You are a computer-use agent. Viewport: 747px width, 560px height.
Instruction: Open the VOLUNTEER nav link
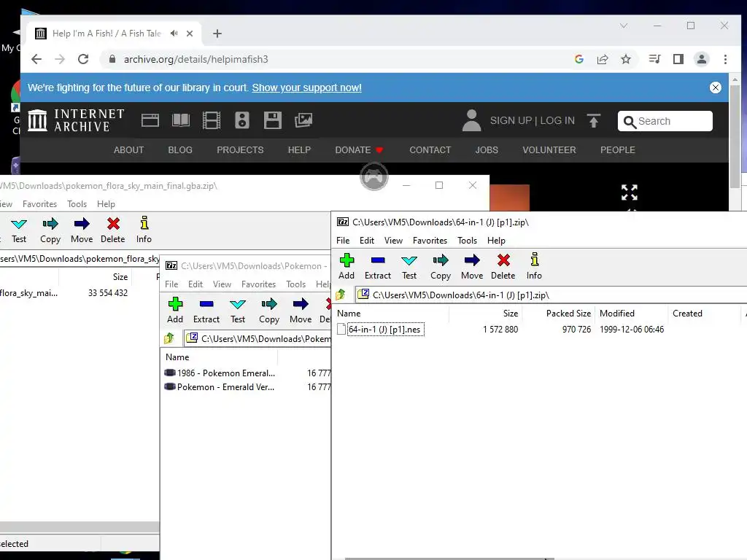click(549, 150)
